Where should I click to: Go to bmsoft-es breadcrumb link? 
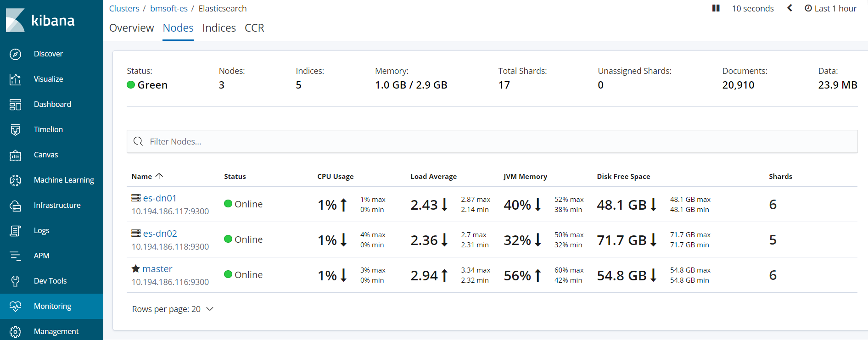tap(169, 8)
